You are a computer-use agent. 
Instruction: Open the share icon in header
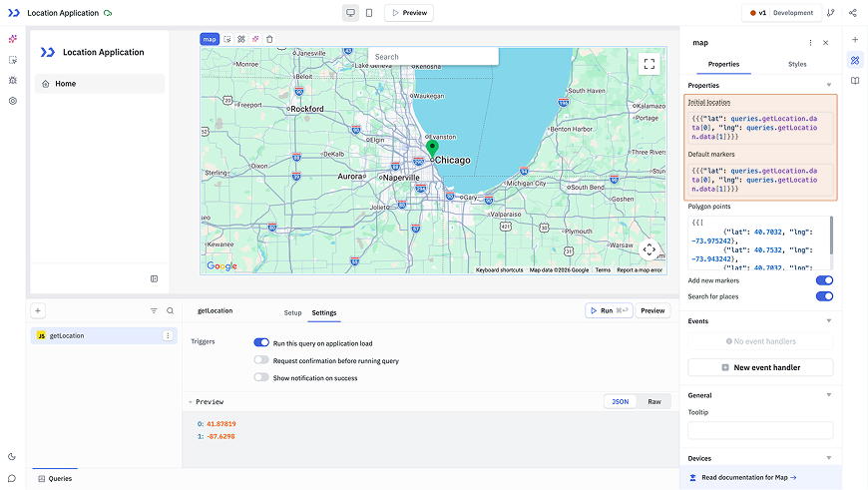tap(852, 13)
